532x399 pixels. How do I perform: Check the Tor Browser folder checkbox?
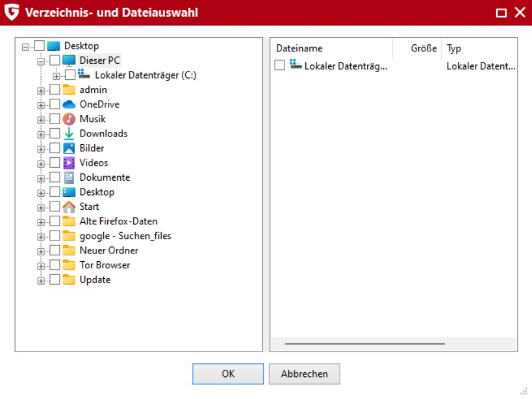55,265
